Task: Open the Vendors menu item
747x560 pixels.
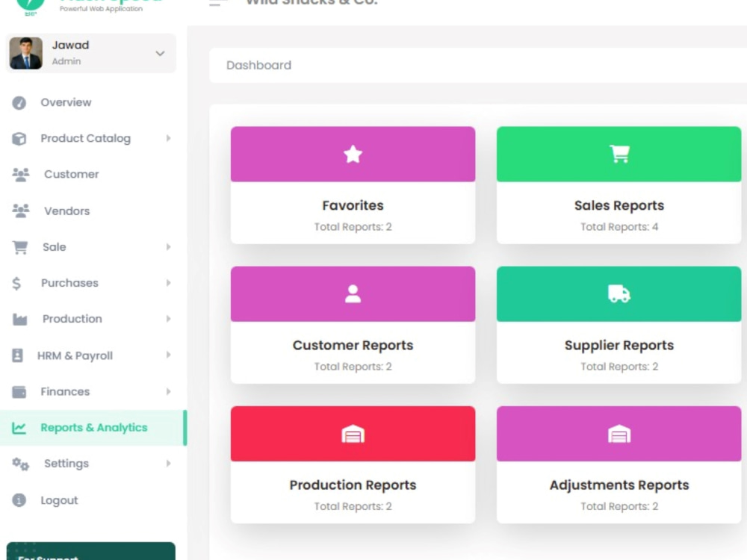Action: coord(66,211)
